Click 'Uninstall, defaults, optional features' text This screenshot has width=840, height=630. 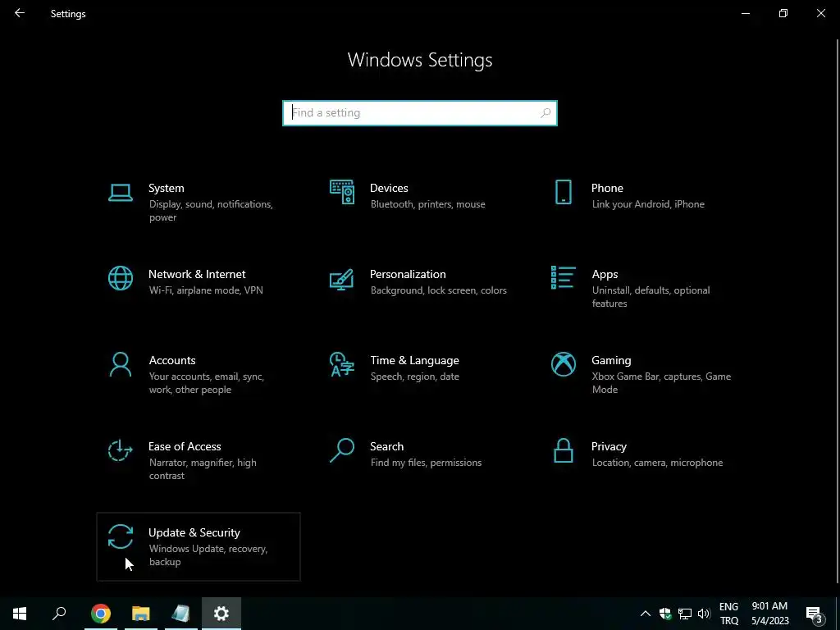(x=651, y=297)
